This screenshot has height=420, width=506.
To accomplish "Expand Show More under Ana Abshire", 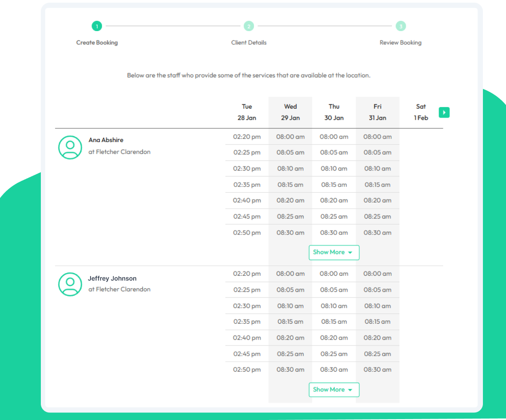I will (334, 253).
